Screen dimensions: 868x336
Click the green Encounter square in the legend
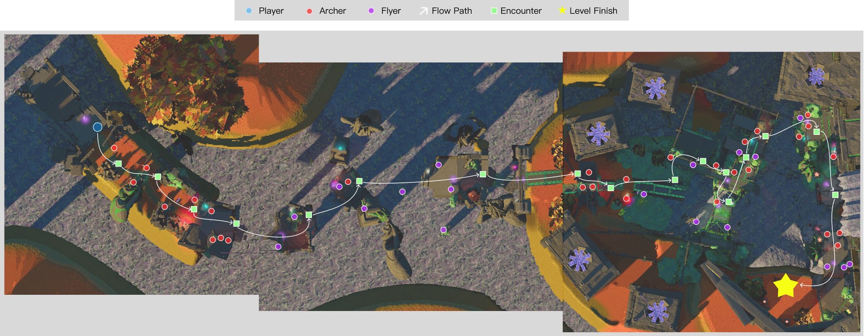point(494,11)
